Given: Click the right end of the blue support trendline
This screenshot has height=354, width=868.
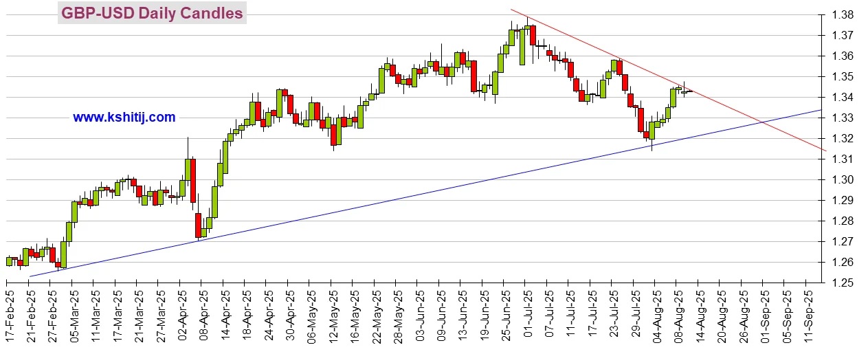Looking at the screenshot, I should pyautogui.click(x=821, y=110).
